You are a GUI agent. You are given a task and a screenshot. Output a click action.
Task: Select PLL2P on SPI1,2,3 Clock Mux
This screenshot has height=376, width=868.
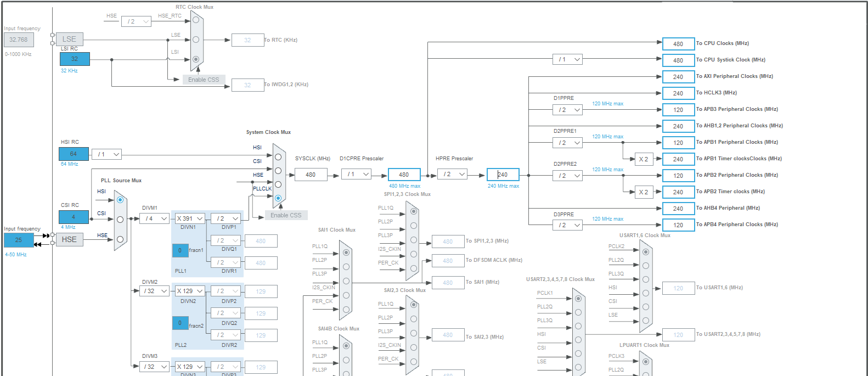pos(414,226)
